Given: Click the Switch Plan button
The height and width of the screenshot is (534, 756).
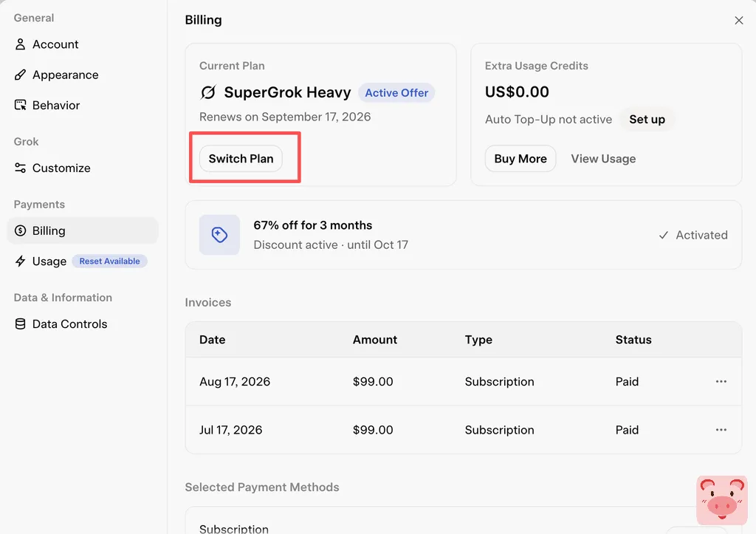Looking at the screenshot, I should (x=241, y=159).
